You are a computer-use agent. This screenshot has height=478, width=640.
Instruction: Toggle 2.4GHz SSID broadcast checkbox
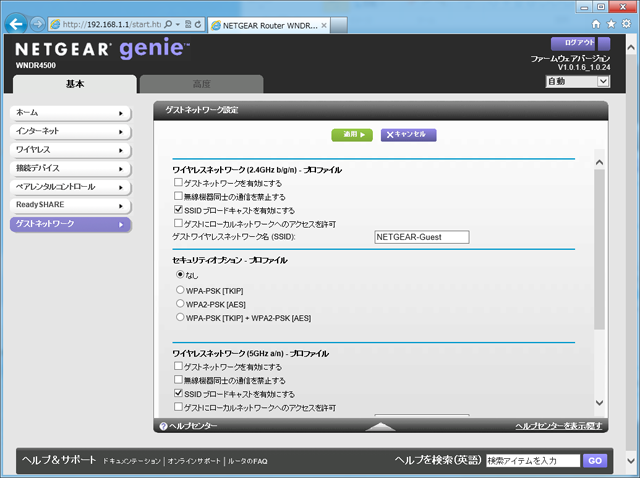[x=178, y=211]
